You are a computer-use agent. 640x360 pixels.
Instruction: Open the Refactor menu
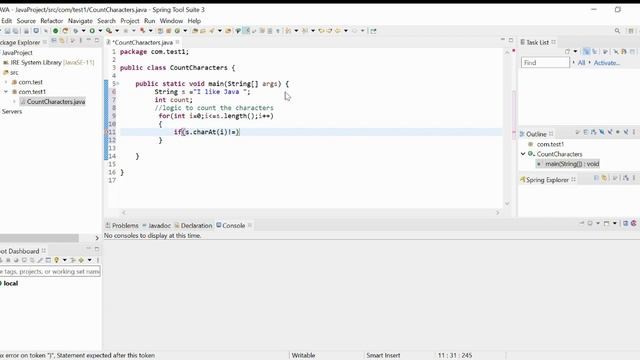[x=51, y=21]
